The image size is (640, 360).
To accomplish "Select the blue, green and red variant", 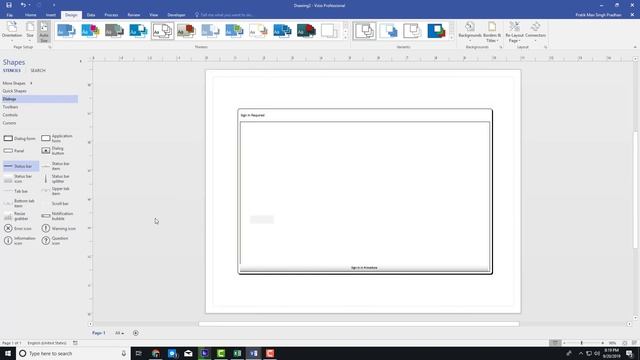I will [436, 31].
